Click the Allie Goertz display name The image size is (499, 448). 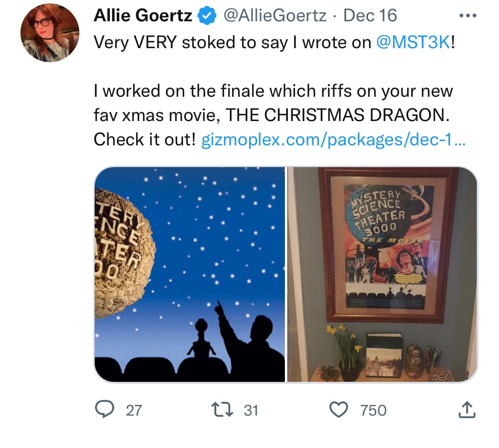point(143,16)
